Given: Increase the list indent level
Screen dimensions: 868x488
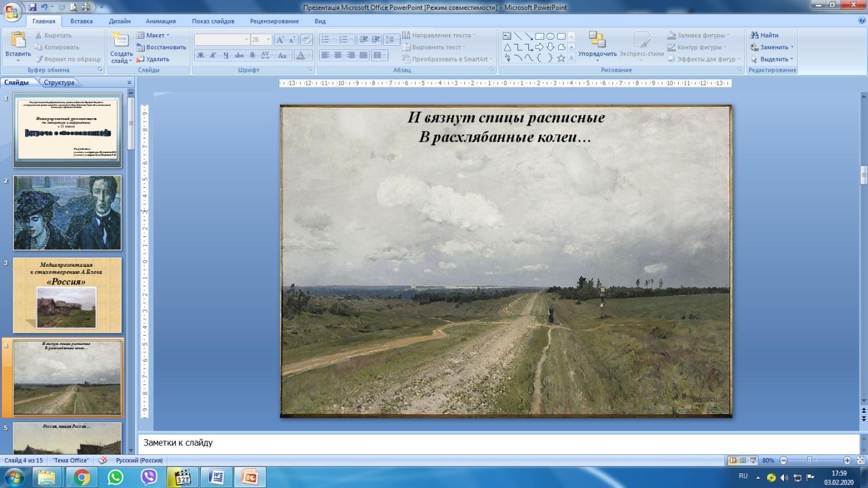Looking at the screenshot, I should (x=376, y=39).
